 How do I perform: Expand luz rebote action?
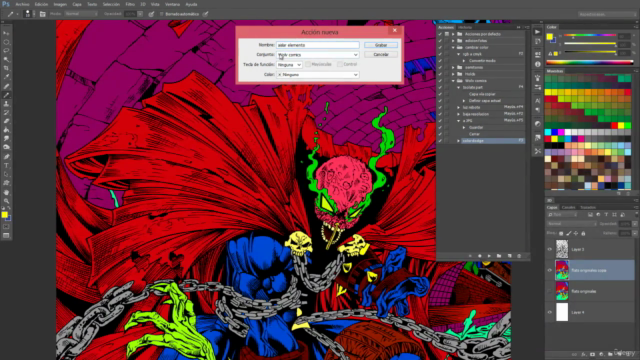pyautogui.click(x=458, y=107)
